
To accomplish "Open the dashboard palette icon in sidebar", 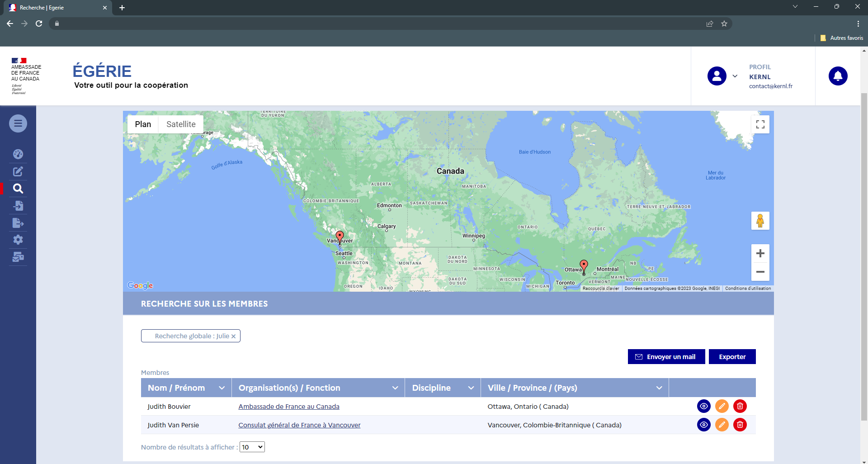I will (x=18, y=154).
